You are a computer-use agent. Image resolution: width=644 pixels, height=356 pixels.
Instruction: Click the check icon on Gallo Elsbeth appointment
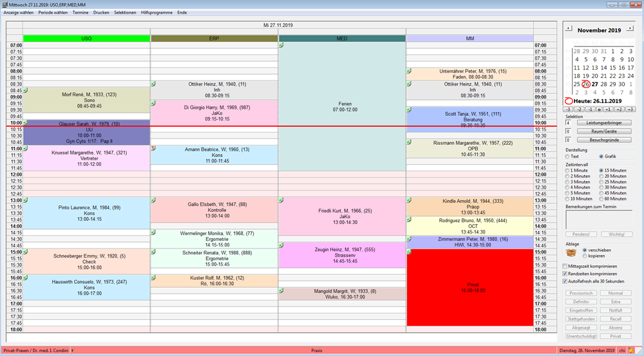tap(154, 200)
